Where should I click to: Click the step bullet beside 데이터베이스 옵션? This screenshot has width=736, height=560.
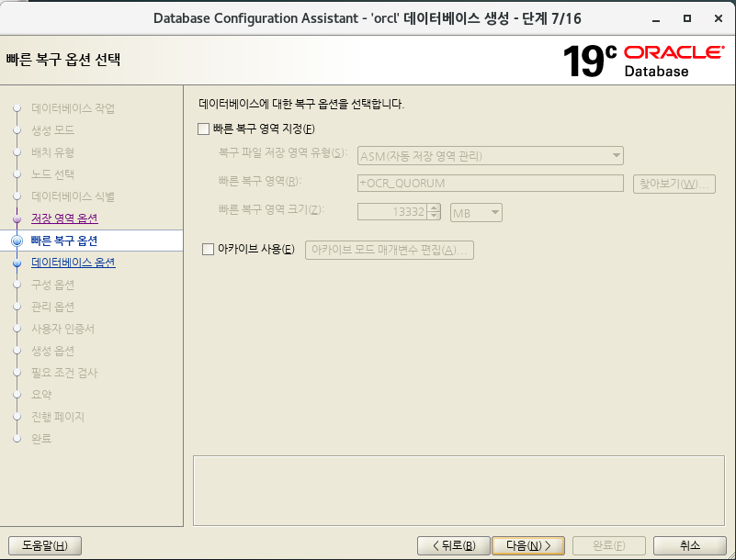(x=17, y=263)
